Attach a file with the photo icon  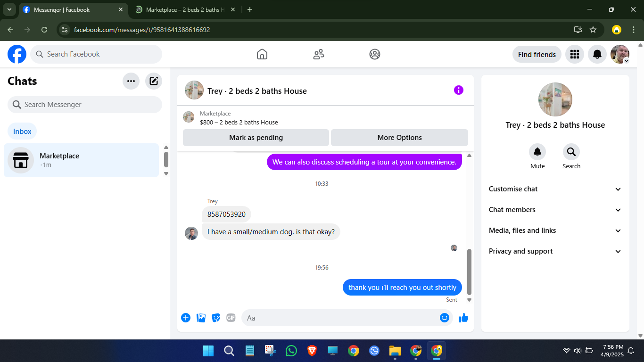pos(201,318)
